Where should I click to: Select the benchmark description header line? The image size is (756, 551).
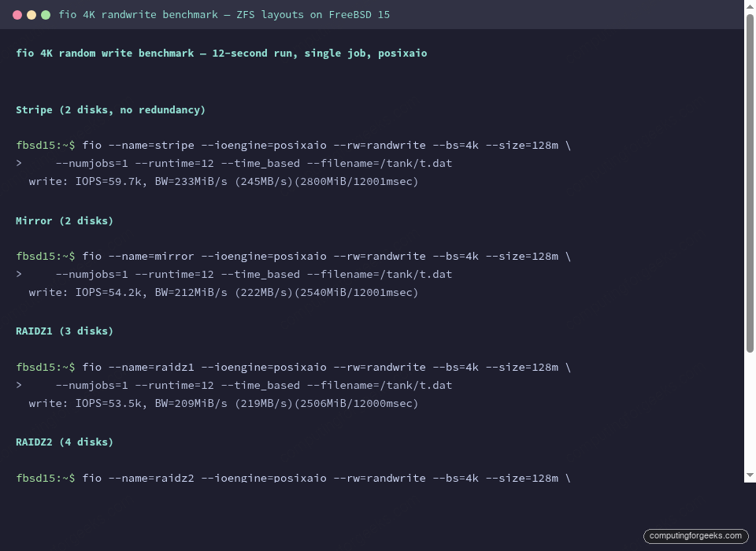click(220, 53)
